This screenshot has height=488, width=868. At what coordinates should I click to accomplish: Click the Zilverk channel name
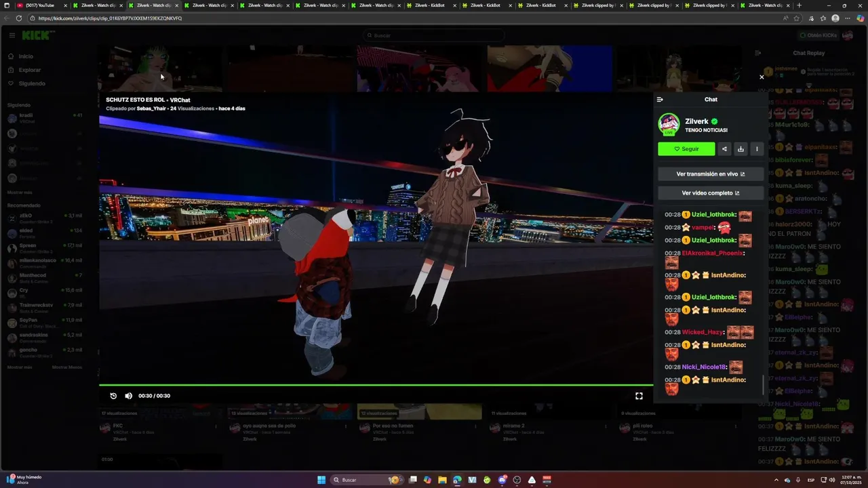[x=696, y=121]
